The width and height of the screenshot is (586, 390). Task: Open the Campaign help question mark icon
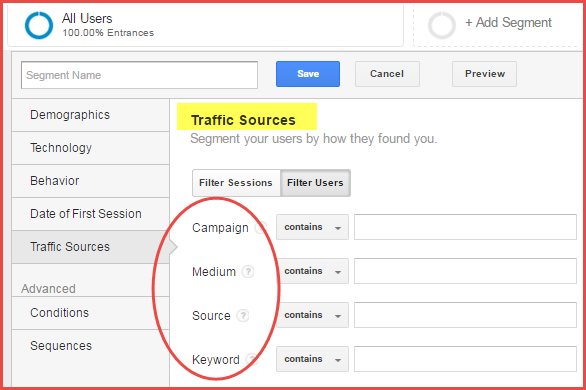[x=260, y=227]
